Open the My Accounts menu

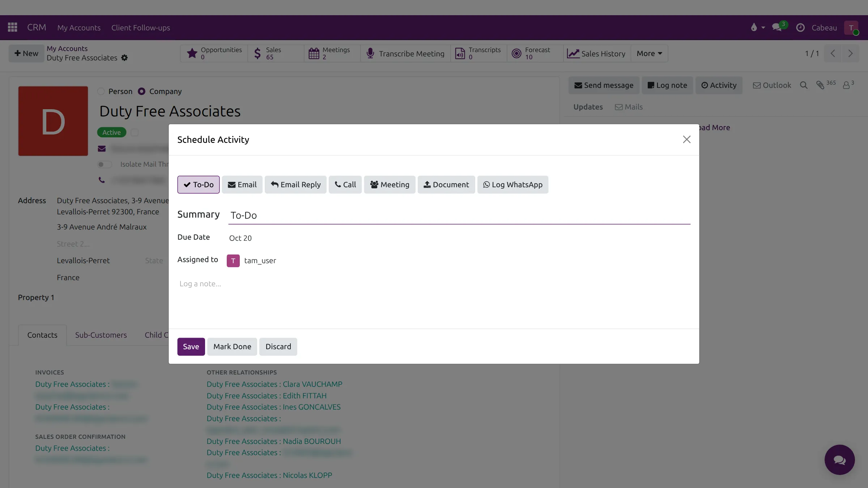click(x=79, y=27)
